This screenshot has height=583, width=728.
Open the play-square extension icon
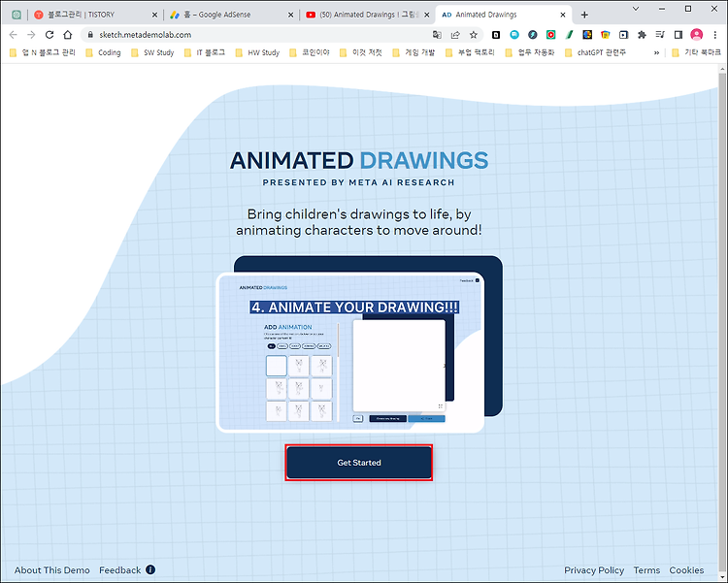pyautogui.click(x=623, y=35)
